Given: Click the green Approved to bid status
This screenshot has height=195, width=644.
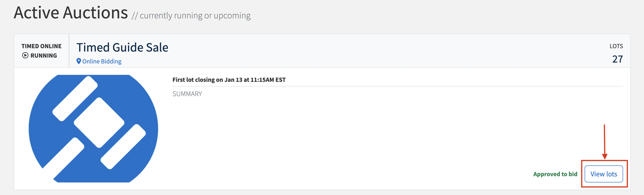Looking at the screenshot, I should 555,174.
